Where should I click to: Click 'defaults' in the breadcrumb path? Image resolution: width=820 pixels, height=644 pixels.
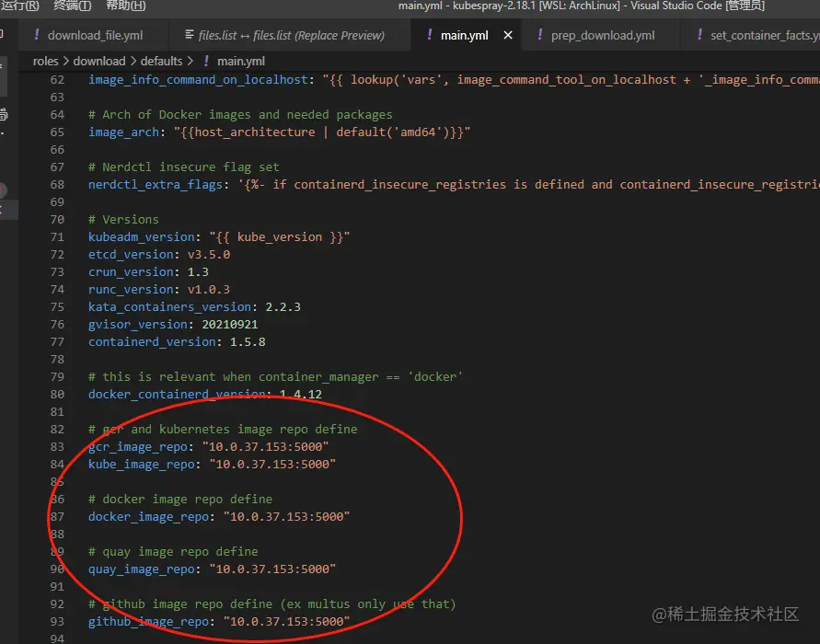point(161,61)
